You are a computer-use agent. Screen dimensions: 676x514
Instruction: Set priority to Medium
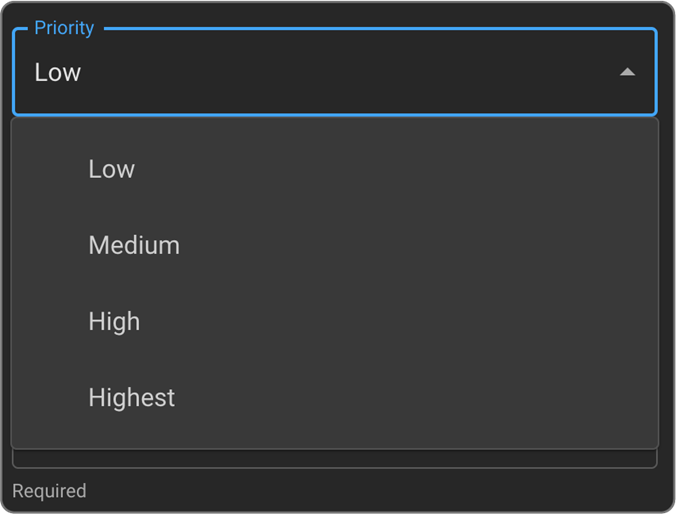pos(134,245)
